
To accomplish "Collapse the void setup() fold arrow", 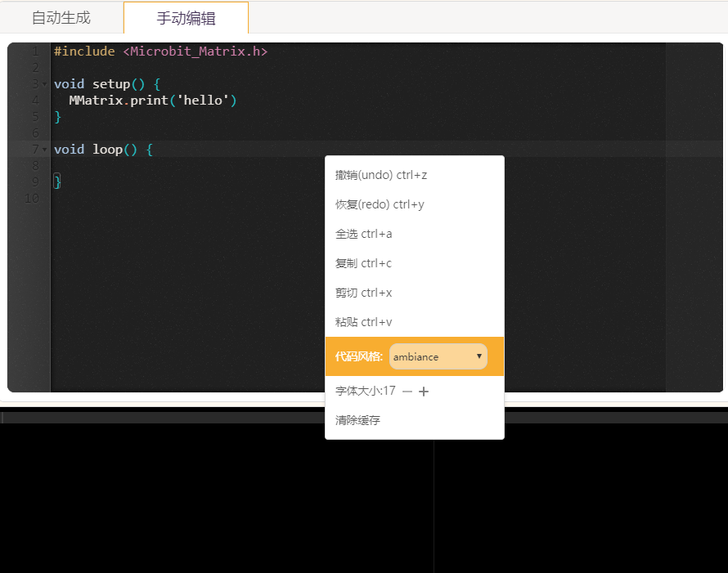I will pyautogui.click(x=44, y=84).
